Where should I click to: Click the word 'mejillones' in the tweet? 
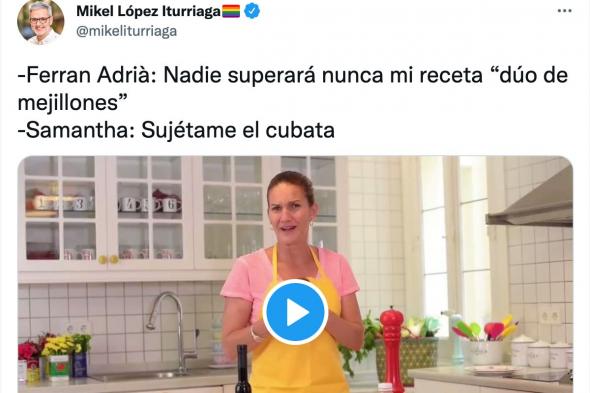click(x=68, y=102)
